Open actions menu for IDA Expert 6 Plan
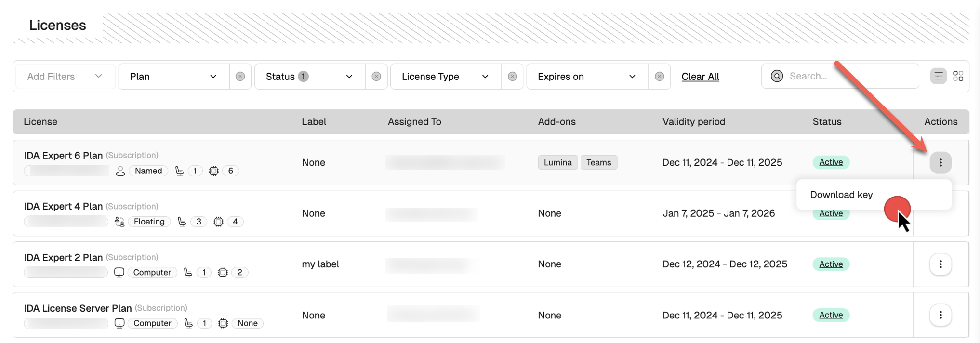This screenshot has width=980, height=343. [x=940, y=163]
